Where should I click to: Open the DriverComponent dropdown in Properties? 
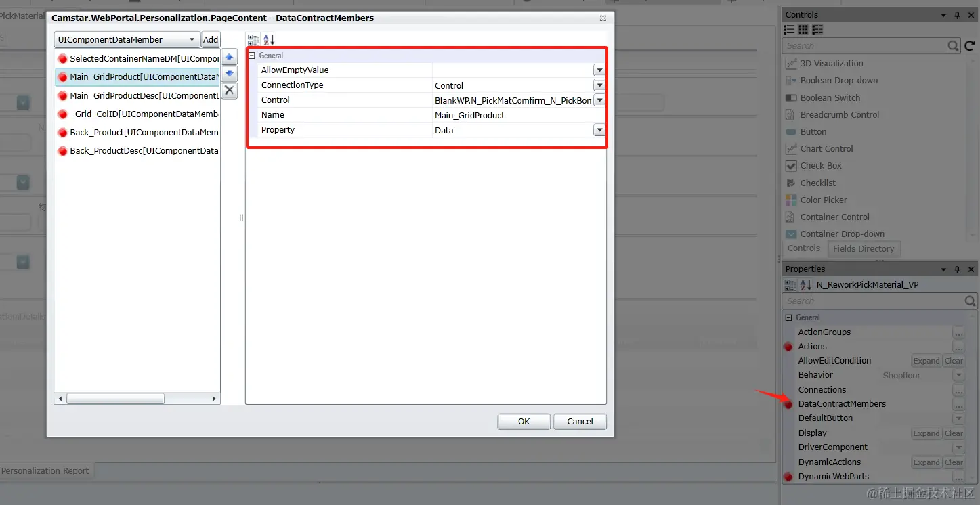(958, 447)
